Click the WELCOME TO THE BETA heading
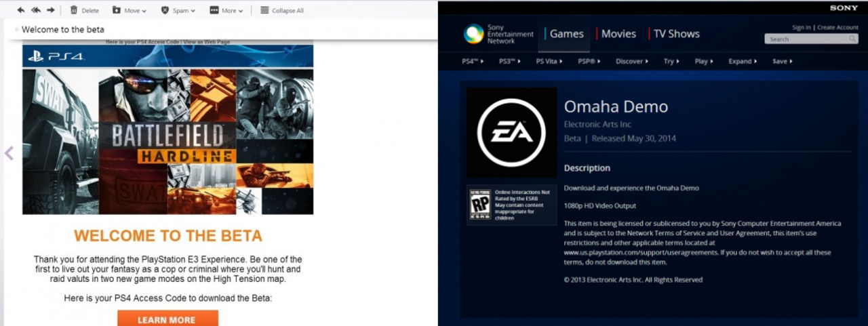 coord(168,236)
